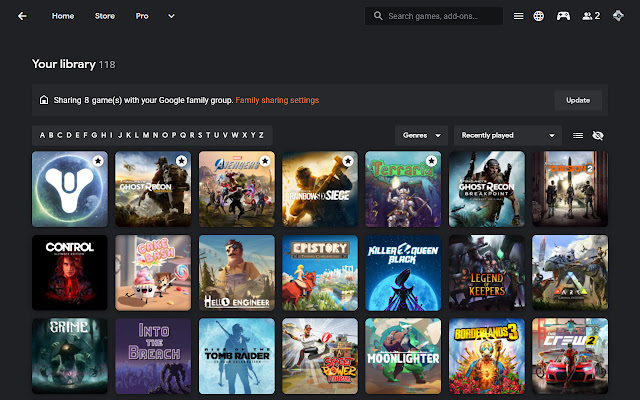Screen dimensions: 640x400
Task: Open the Into the Breach game tile
Action: [x=153, y=356]
